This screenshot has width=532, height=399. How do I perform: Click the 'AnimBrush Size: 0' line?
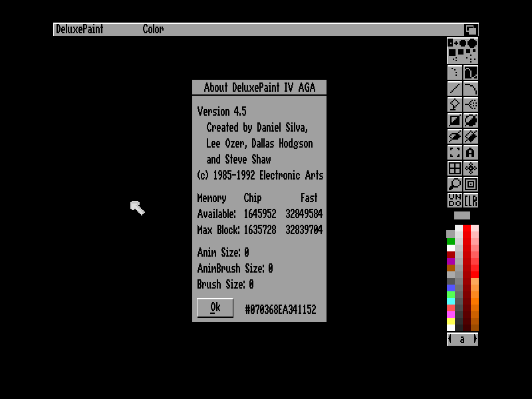pos(235,269)
